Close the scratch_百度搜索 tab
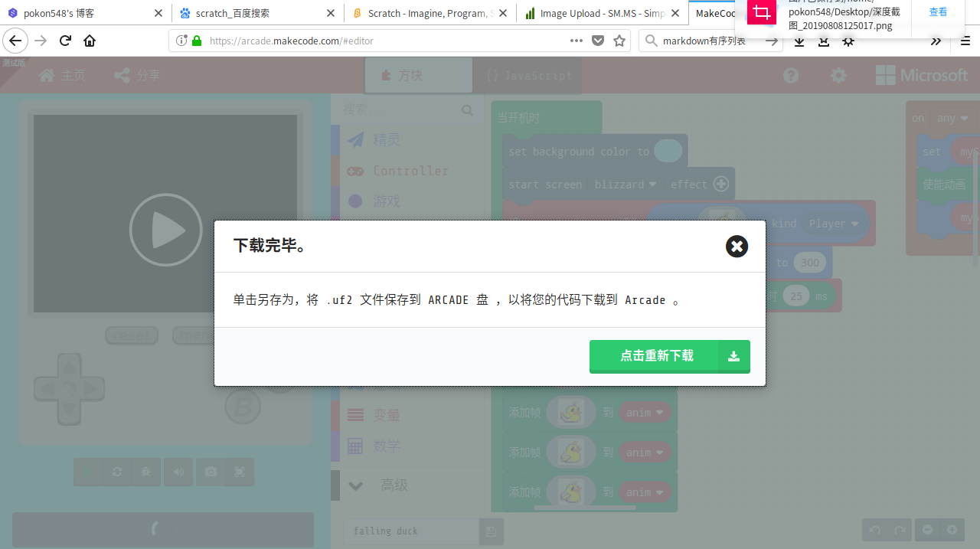The height and width of the screenshot is (549, 980). click(x=331, y=13)
